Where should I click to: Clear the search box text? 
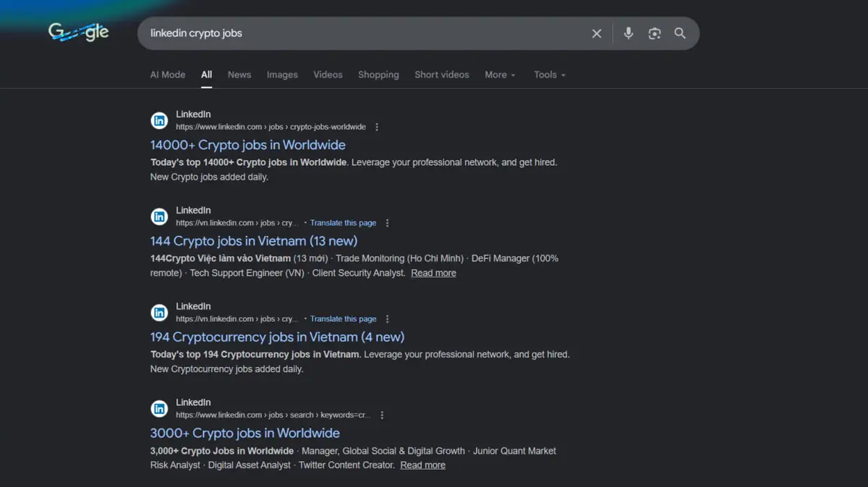(597, 33)
